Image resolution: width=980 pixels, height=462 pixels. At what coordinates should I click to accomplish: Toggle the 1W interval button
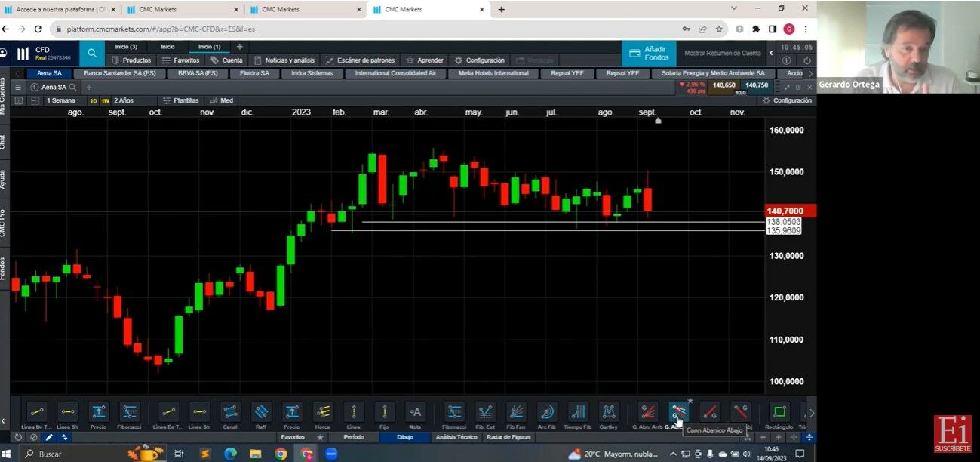(x=106, y=100)
